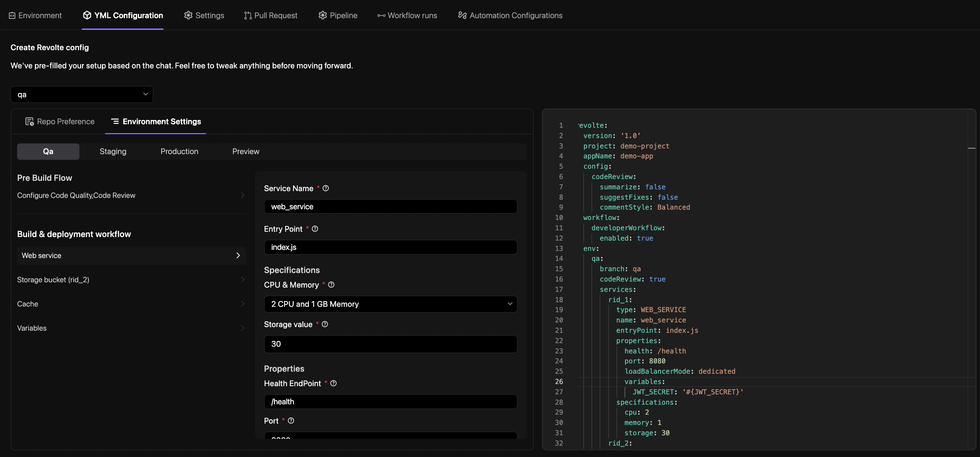Expand Storage bucket (rid_2) row
Viewport: 980px width, 457px height.
(132, 280)
